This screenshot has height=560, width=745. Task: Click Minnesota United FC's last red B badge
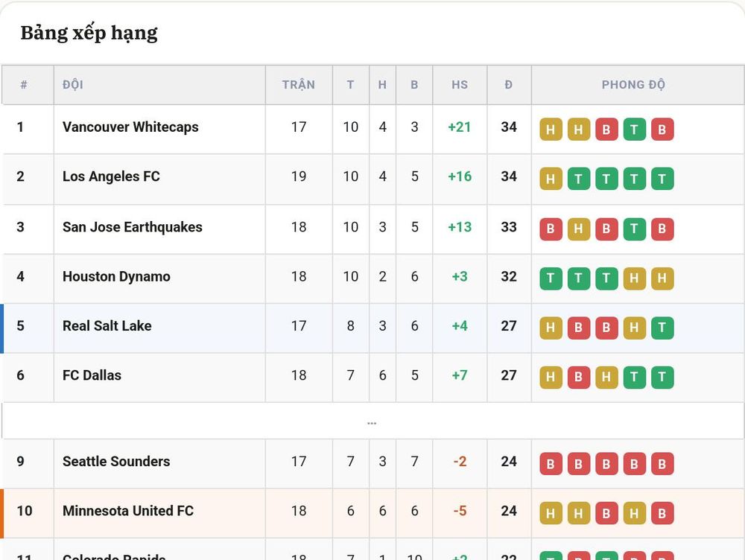[662, 513]
